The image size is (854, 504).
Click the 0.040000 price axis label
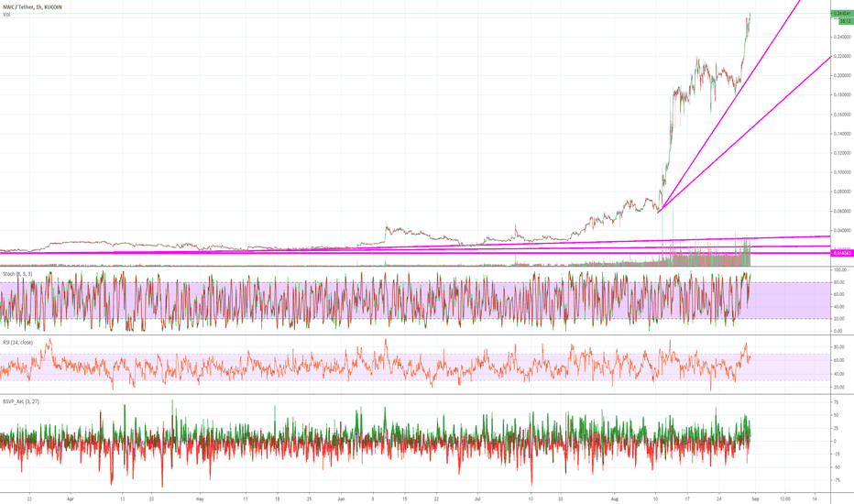click(842, 231)
